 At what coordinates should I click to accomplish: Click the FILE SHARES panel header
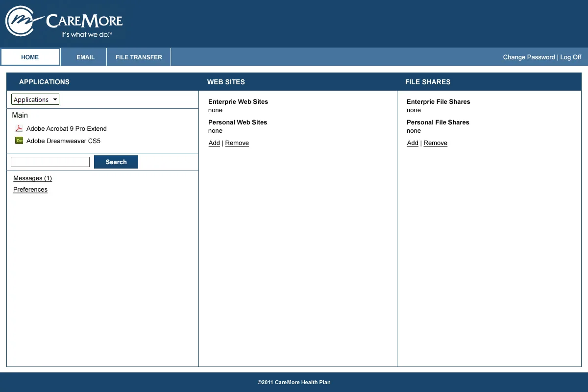(x=428, y=82)
